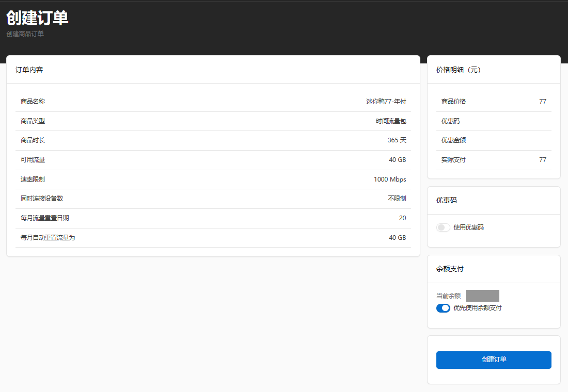This screenshot has height=392, width=568.
Task: Click the 使用优惠码 toggle label text
Action: click(x=468, y=227)
